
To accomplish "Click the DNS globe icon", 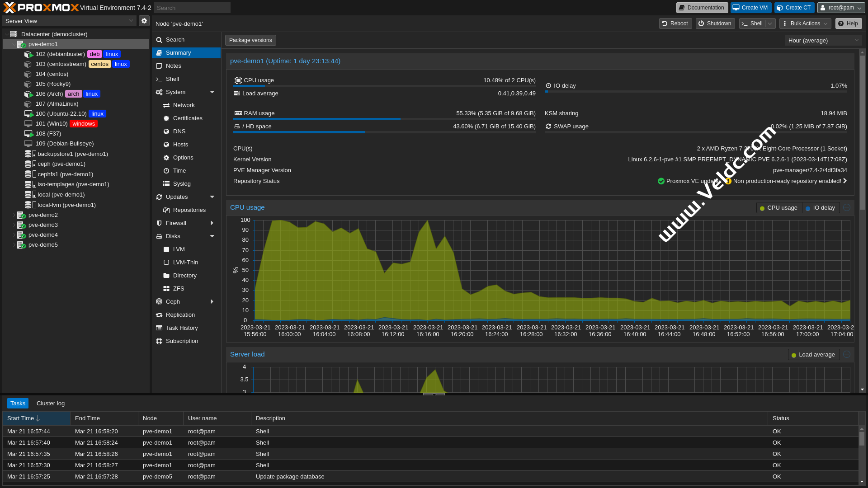I will pos(166,131).
